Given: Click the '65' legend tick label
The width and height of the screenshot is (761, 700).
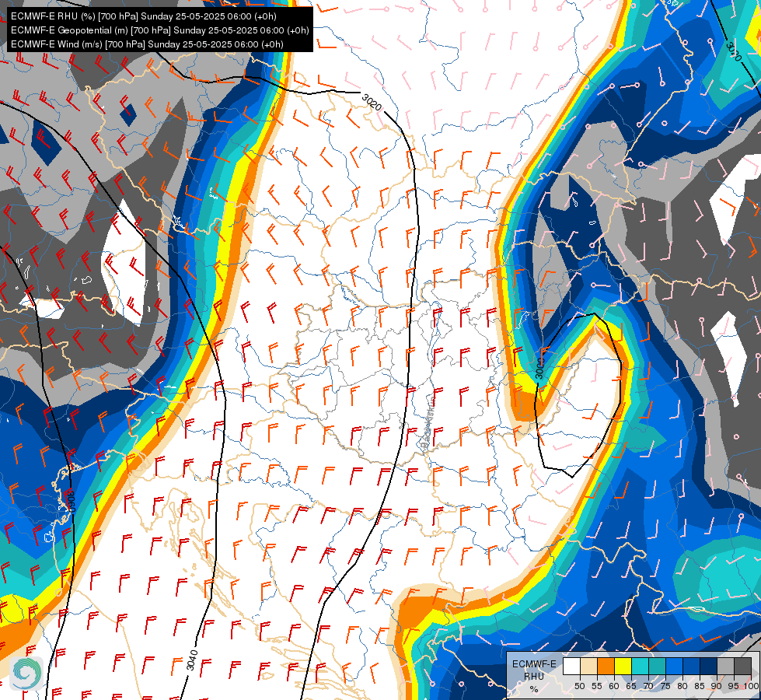Looking at the screenshot, I should click(x=631, y=686).
